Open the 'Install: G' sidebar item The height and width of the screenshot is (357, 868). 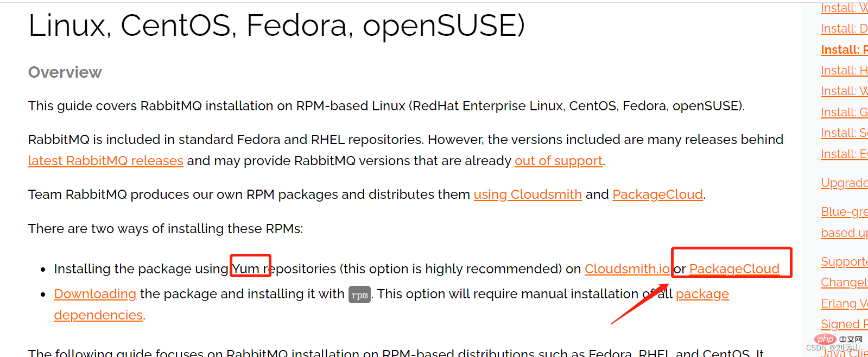(x=844, y=112)
